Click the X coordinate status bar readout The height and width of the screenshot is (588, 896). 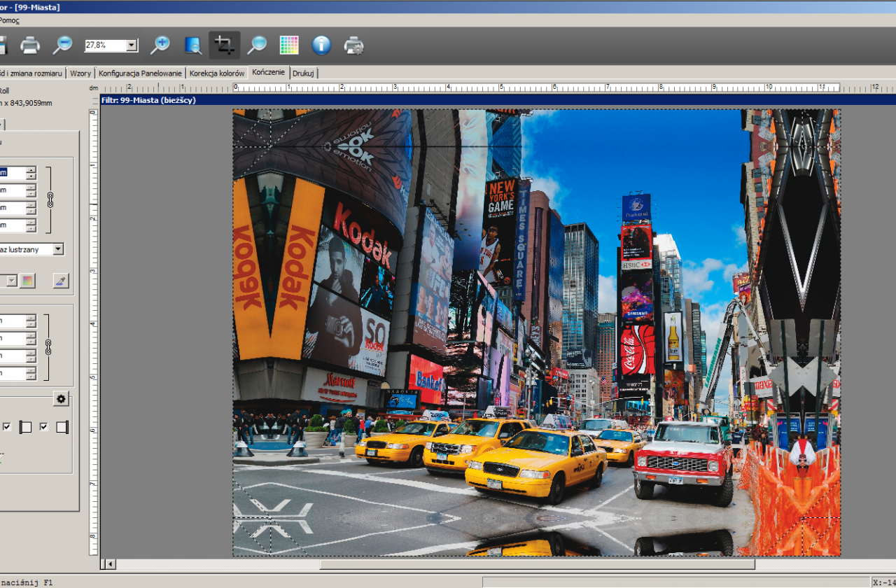[x=883, y=582]
